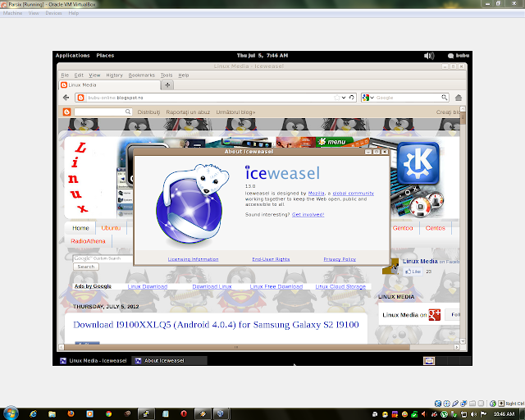The width and height of the screenshot is (525, 420).
Task: Click the back arrow in Iceweasel
Action: click(x=66, y=98)
